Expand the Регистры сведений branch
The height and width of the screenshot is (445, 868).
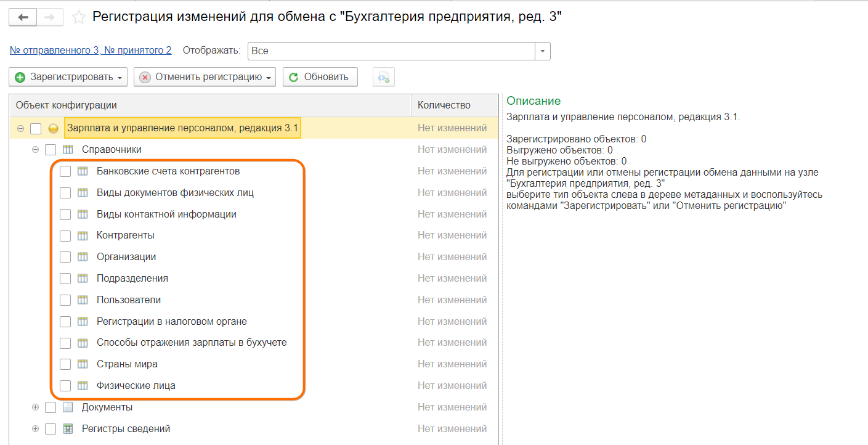35,429
